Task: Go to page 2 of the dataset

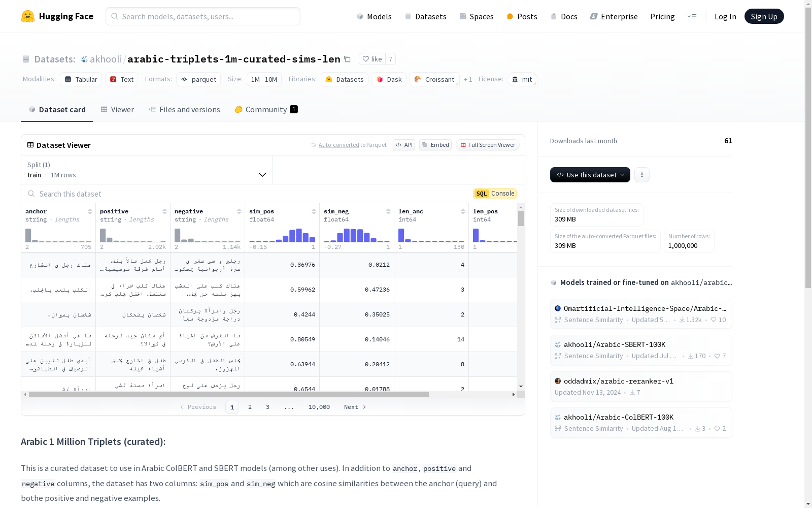Action: click(250, 407)
